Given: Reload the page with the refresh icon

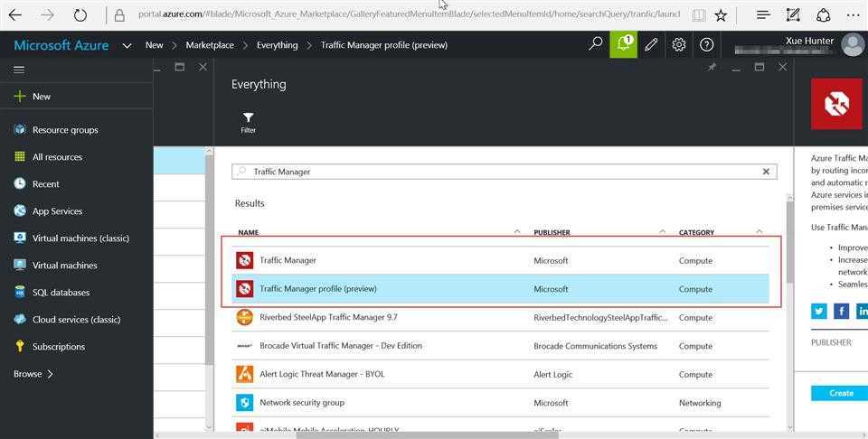Looking at the screenshot, I should coord(80,15).
